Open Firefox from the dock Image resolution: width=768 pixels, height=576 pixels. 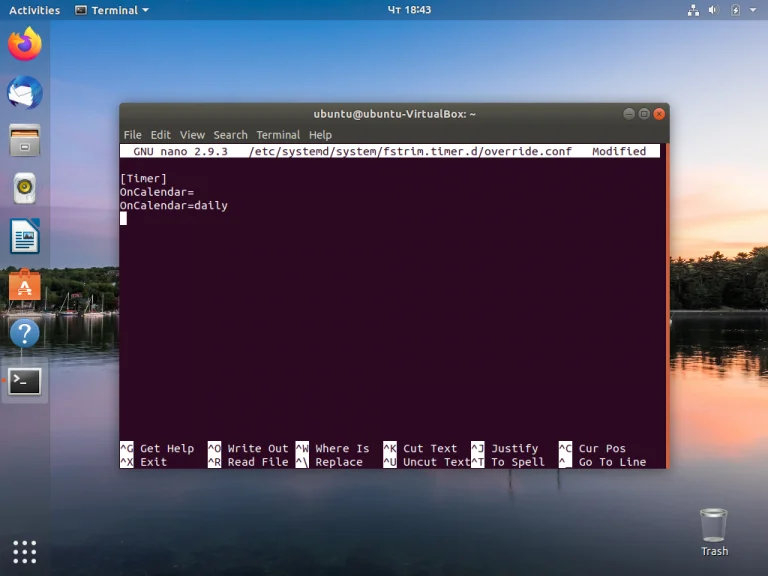[25, 44]
